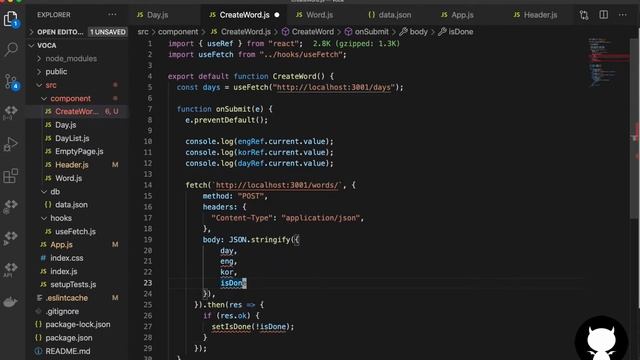Viewport: 640px width, 360px height.
Task: Open the Source Control view with badge 4
Action: [x=11, y=81]
